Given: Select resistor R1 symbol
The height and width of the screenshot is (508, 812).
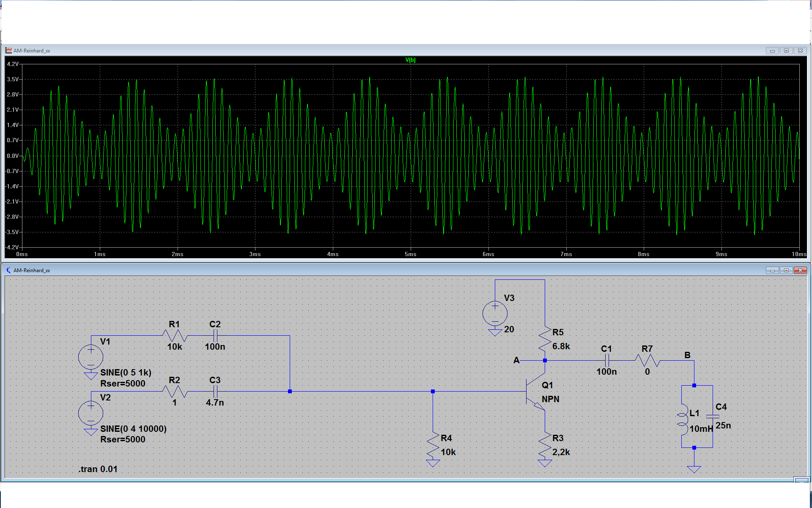Looking at the screenshot, I should (175, 336).
